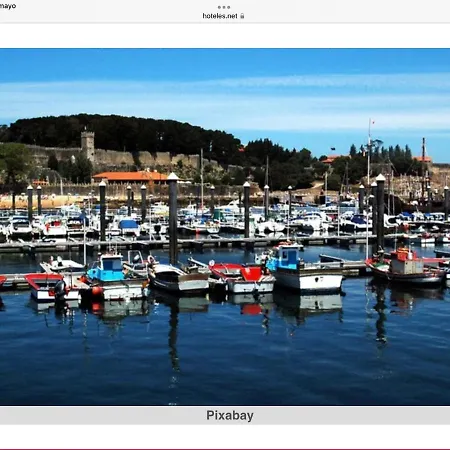This screenshot has height=450, width=450.
Task: Select the hoteles.net address field
Action: [x=223, y=16]
